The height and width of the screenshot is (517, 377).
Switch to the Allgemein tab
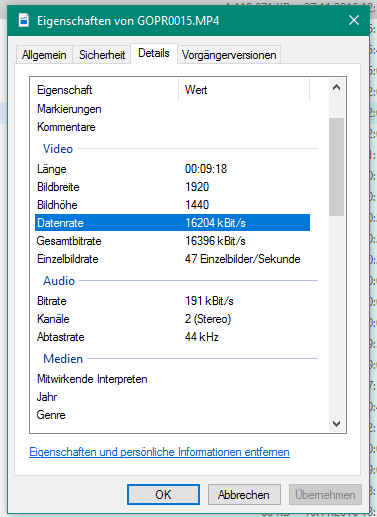point(44,55)
